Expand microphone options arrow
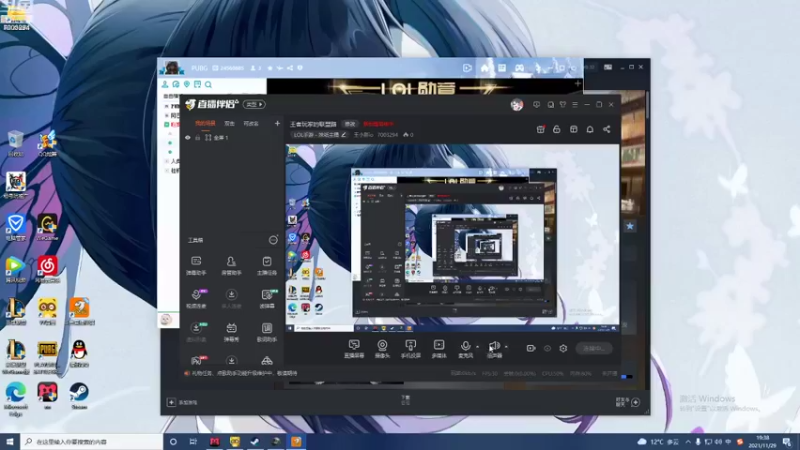 point(478,347)
